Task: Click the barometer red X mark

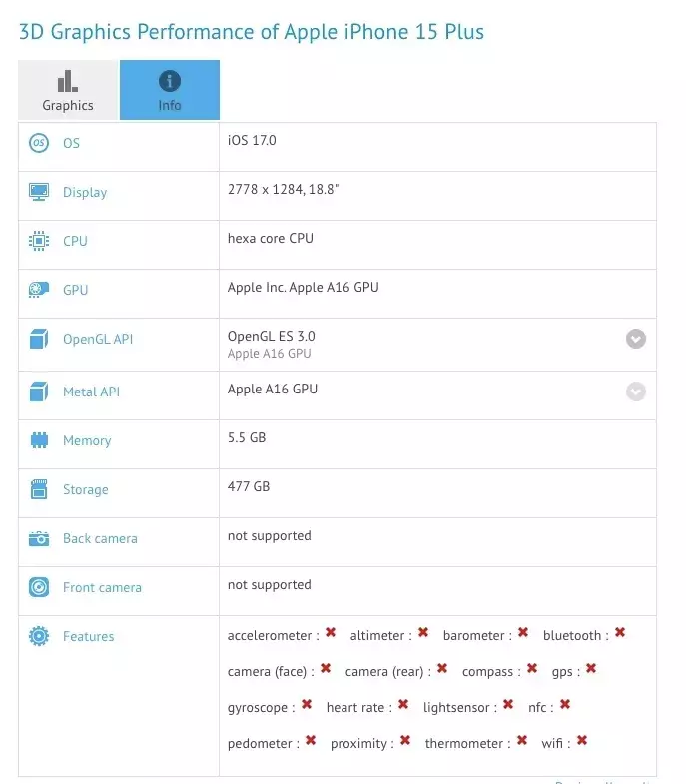Action: (523, 633)
